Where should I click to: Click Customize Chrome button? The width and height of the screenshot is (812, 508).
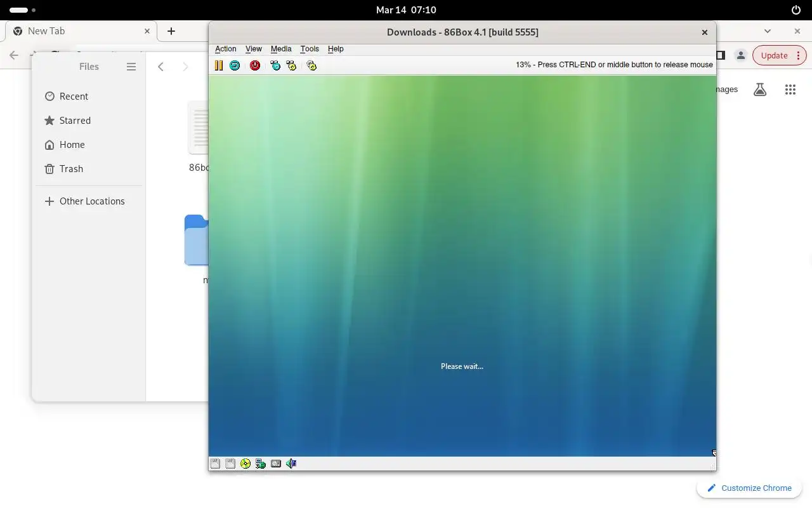[x=749, y=488]
